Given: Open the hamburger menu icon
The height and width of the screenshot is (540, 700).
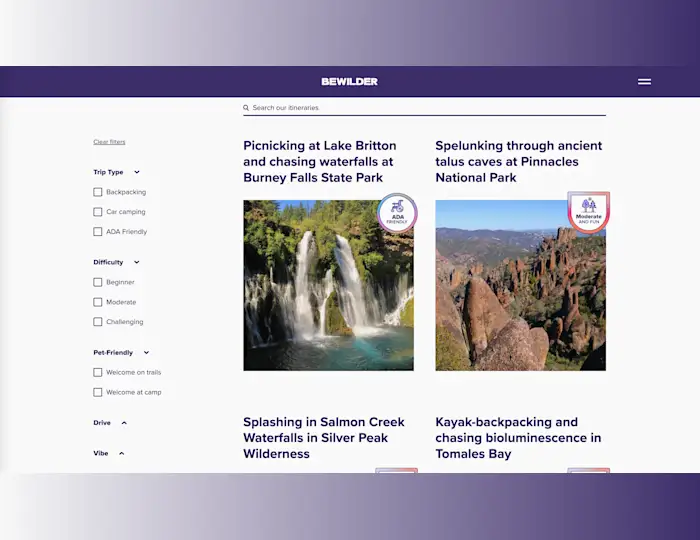Looking at the screenshot, I should point(644,82).
